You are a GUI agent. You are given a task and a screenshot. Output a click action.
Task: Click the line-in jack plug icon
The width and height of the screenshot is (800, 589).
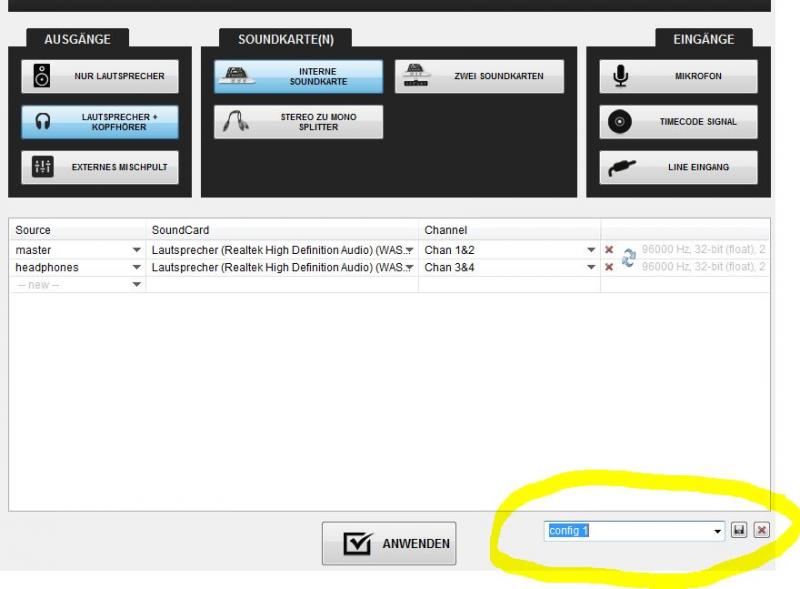click(x=622, y=167)
